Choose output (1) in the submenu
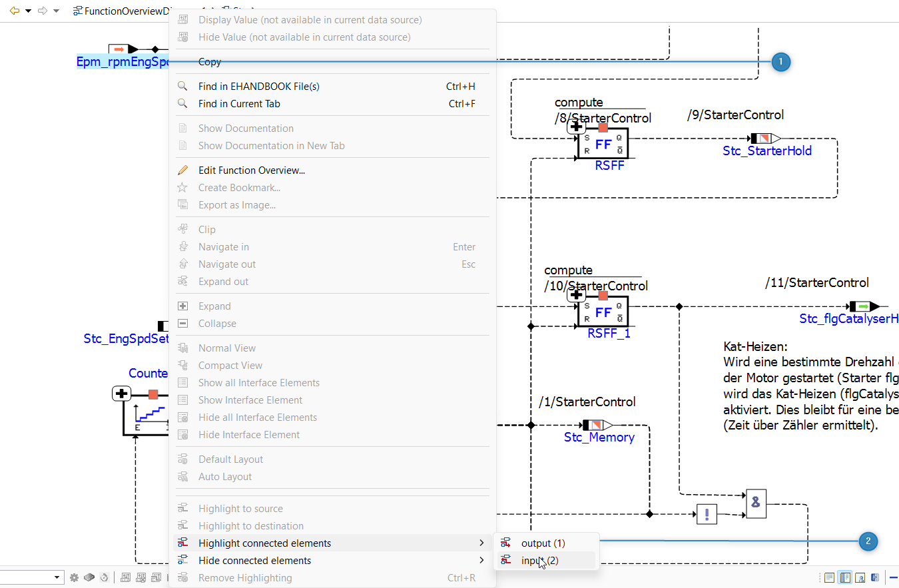This screenshot has height=588, width=899. 543,543
